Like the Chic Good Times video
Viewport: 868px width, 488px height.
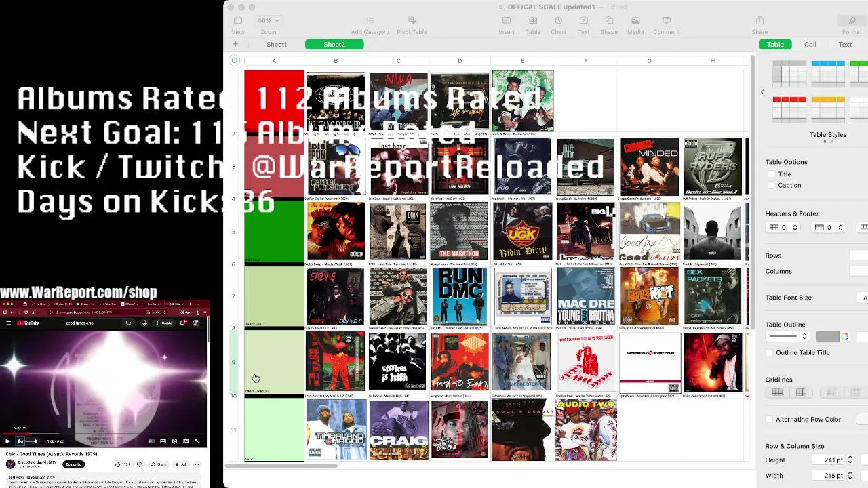[122, 464]
